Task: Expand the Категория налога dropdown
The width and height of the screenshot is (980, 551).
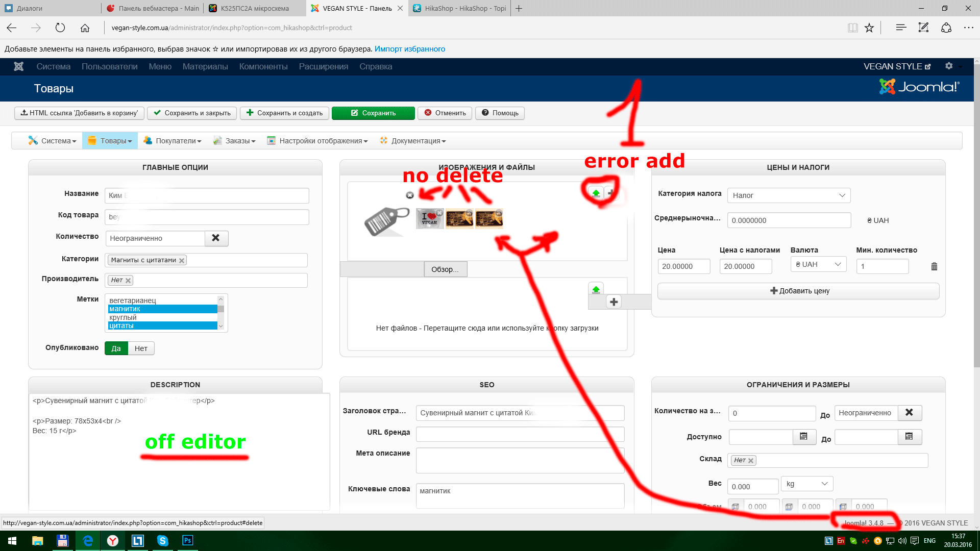Action: 789,195
